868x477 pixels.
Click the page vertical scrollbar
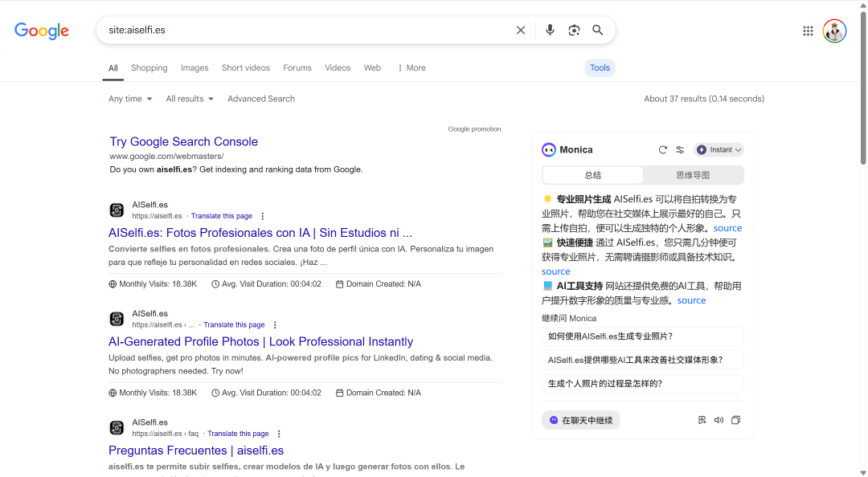(x=863, y=88)
